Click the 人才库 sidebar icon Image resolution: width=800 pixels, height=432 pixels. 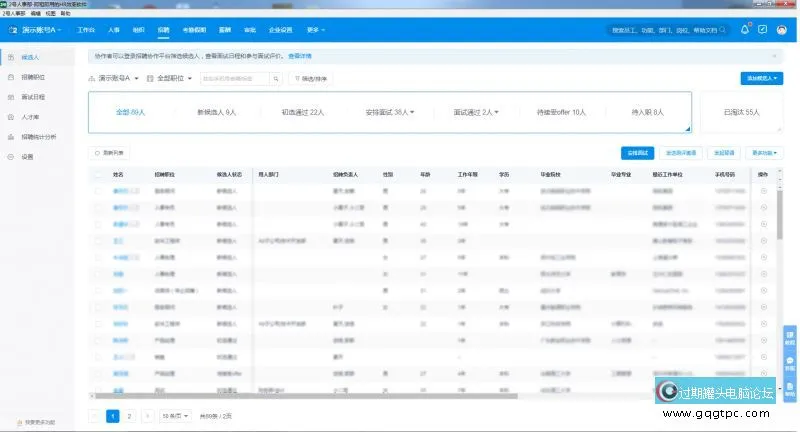point(11,117)
